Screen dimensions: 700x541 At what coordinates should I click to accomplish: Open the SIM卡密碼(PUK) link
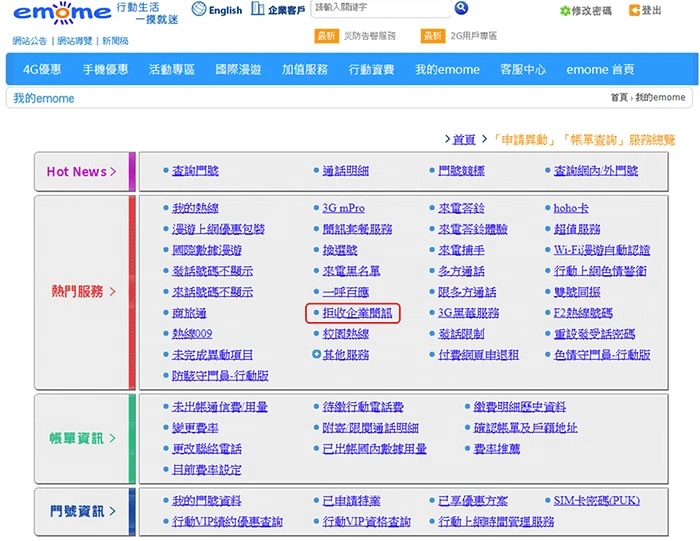click(596, 500)
